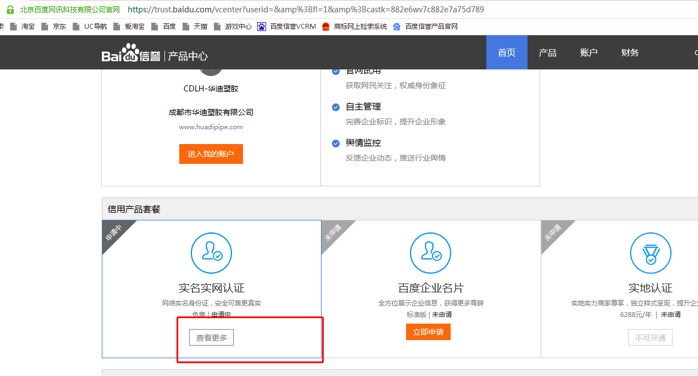Open the 财务 navigation tab
698x376 pixels.
pyautogui.click(x=630, y=53)
